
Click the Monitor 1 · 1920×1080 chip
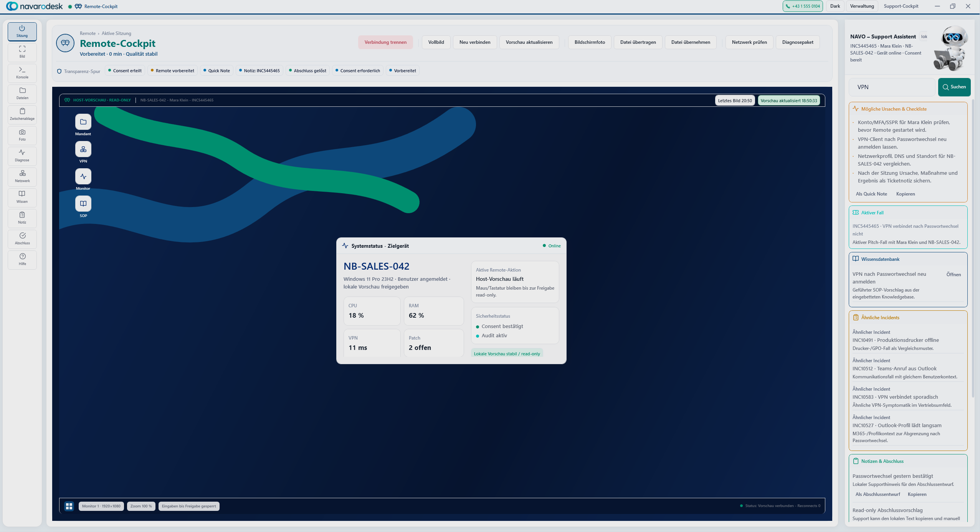pos(101,506)
